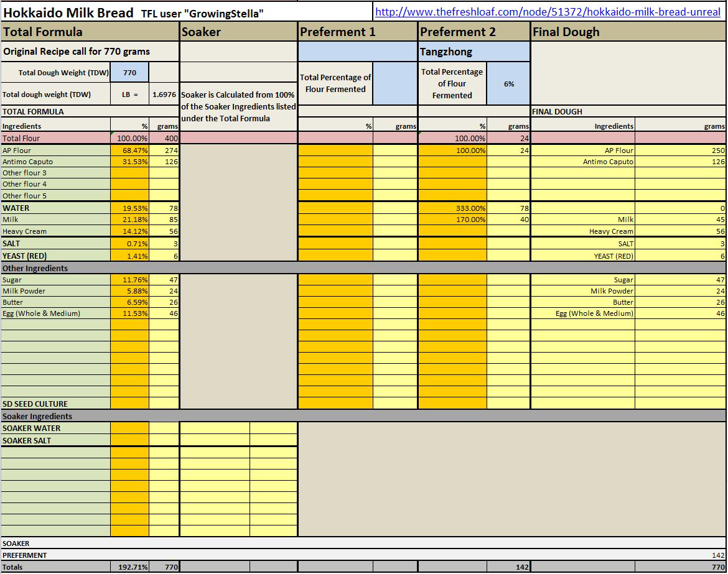Select the YEAST (RED) 1.41% cell
The width and height of the screenshot is (728, 574).
click(130, 256)
